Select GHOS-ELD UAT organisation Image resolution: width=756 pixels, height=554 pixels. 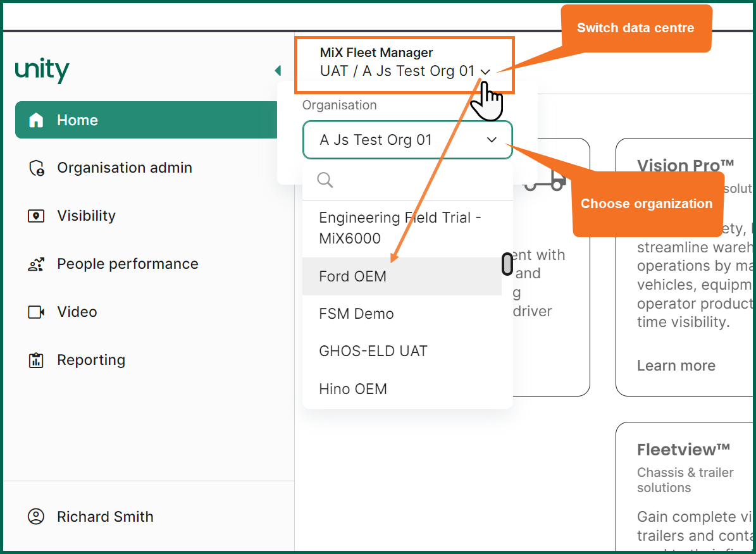[x=402, y=352]
